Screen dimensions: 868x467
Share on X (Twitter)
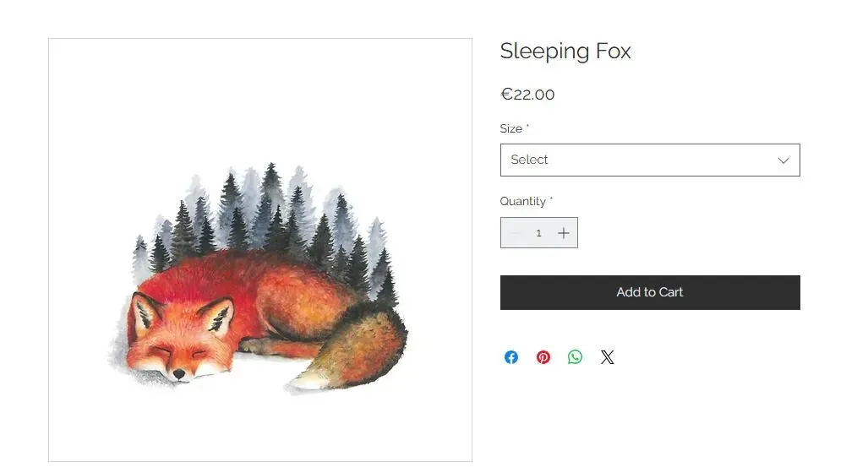(x=608, y=357)
